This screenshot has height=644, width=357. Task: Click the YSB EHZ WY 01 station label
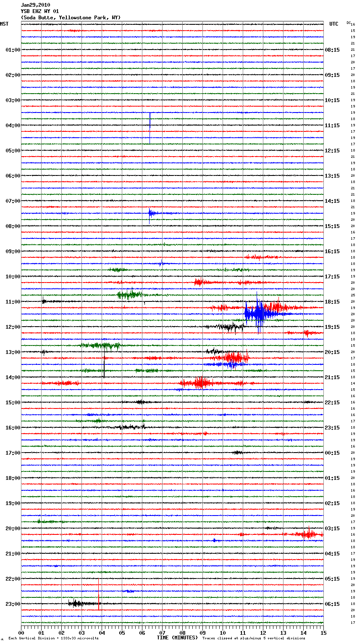[x=40, y=11]
